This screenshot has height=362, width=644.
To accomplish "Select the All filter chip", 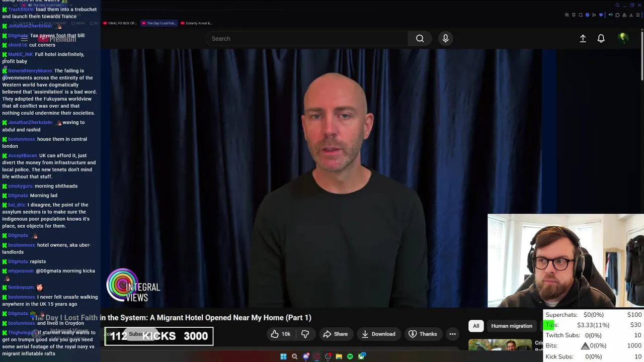I will coord(476,326).
